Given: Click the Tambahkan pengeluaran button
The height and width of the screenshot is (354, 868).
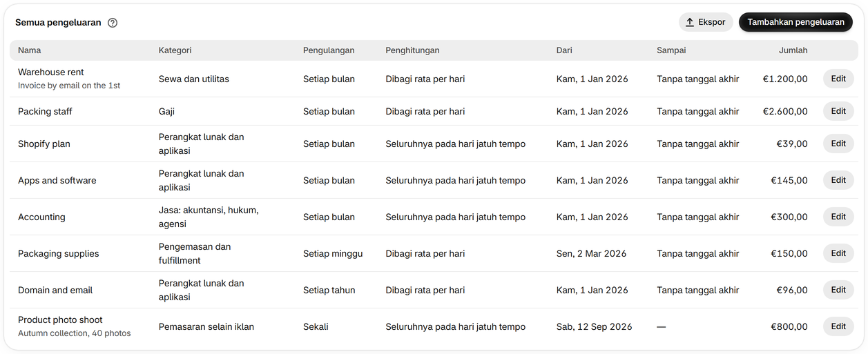Looking at the screenshot, I should pos(795,22).
